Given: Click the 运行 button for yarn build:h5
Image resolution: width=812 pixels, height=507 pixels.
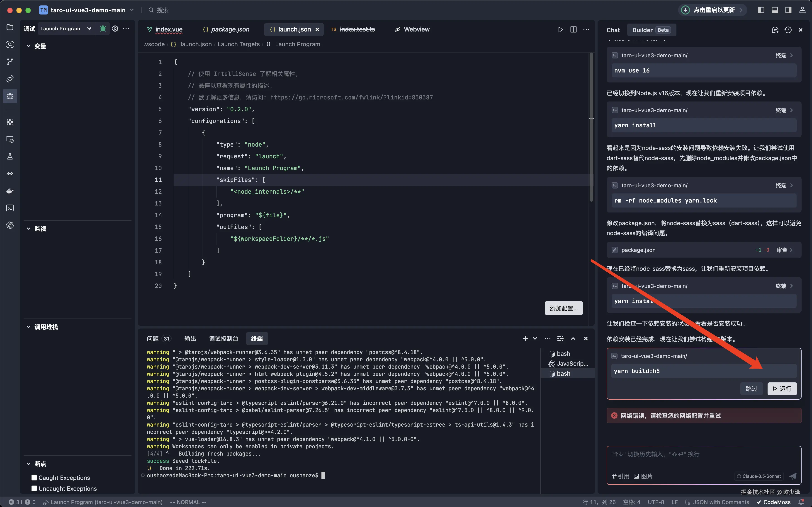Looking at the screenshot, I should click(782, 389).
